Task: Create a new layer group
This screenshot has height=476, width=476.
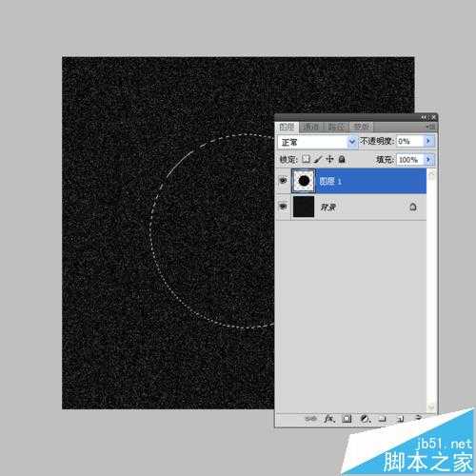Action: [383, 419]
